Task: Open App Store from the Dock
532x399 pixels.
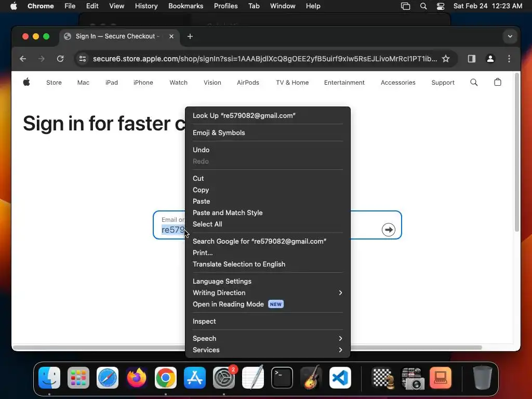Action: [x=195, y=378]
